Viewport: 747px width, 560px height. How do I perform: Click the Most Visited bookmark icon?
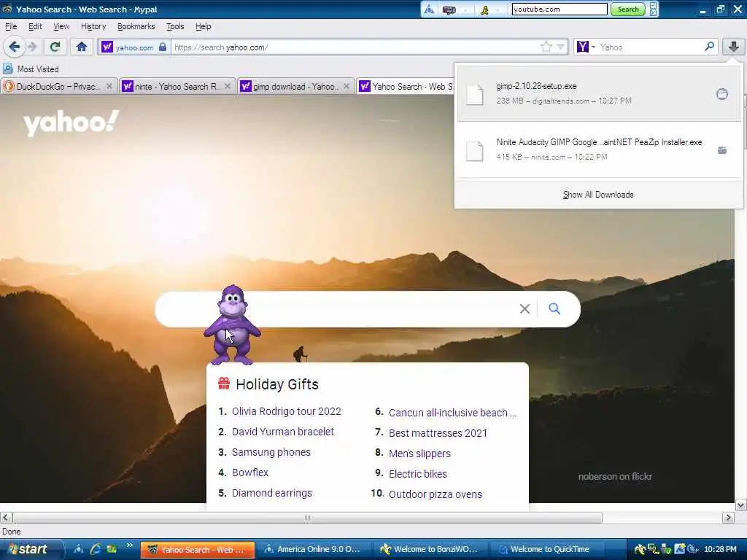[x=7, y=69]
